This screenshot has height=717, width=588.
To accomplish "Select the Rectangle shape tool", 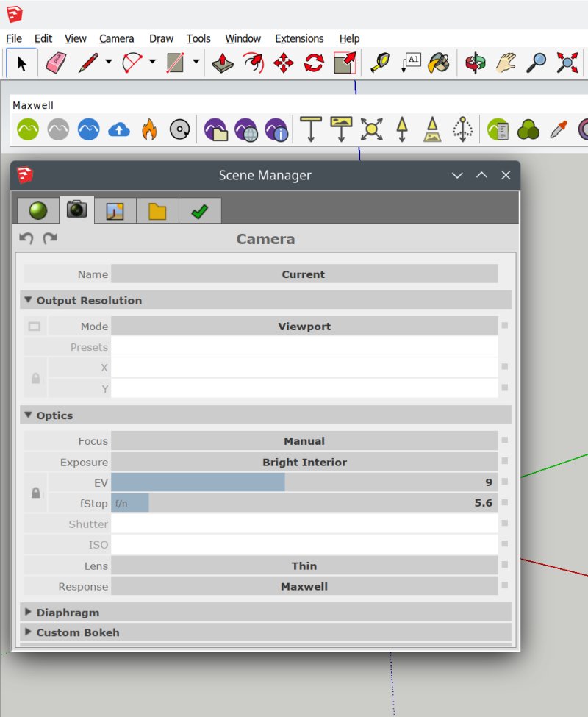I will tap(176, 63).
